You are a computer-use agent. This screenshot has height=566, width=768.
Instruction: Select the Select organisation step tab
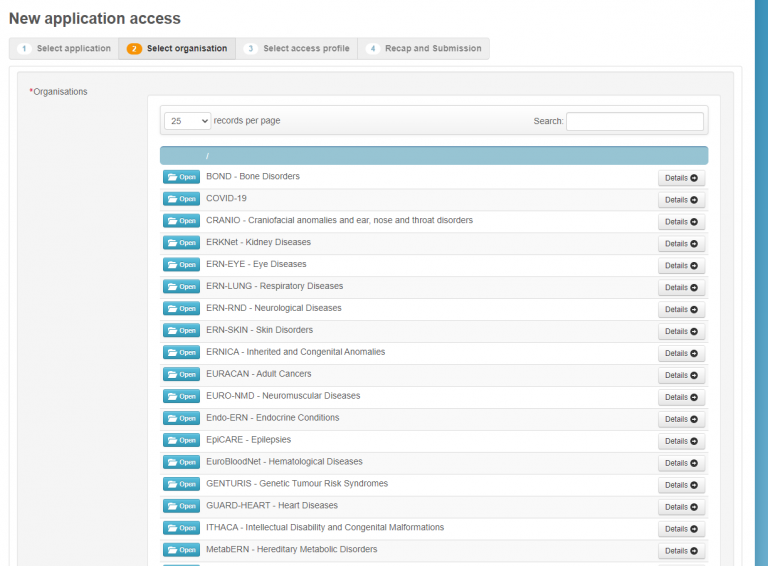pos(177,48)
